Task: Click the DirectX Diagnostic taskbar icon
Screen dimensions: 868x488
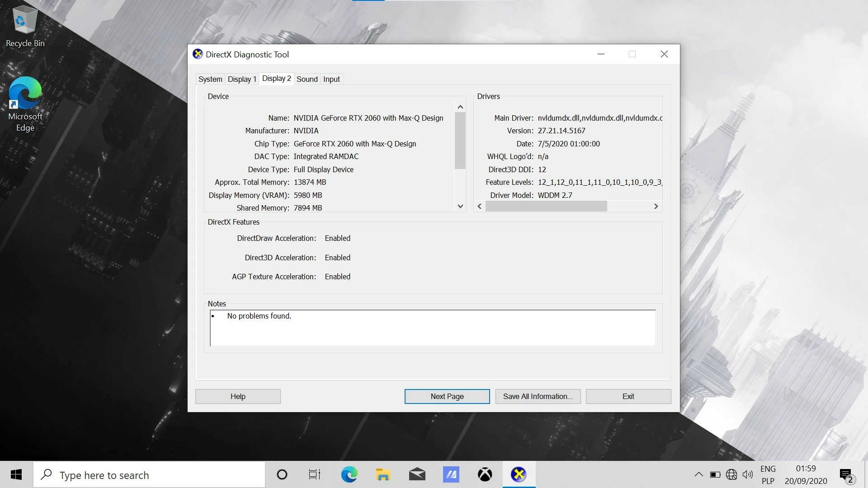Action: point(519,474)
